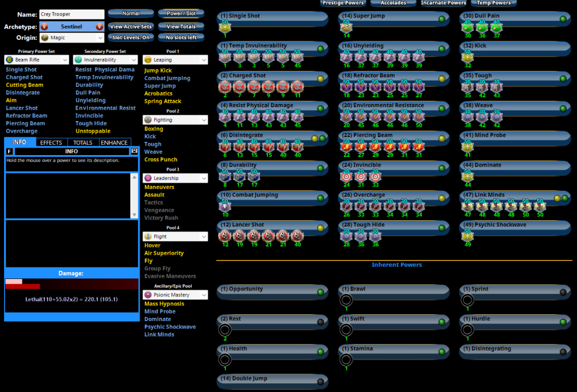The width and height of the screenshot is (577, 392).
Task: Click the expand icon right of INFO header
Action: coord(134,151)
